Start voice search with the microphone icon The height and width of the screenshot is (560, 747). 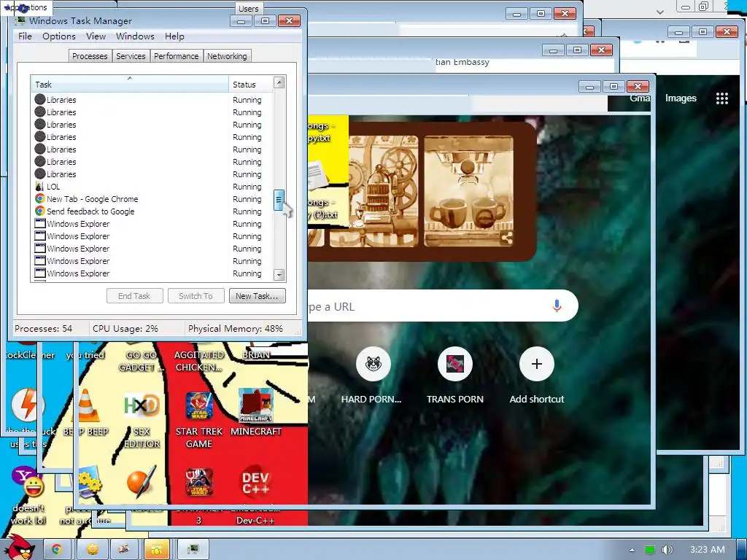point(557,306)
